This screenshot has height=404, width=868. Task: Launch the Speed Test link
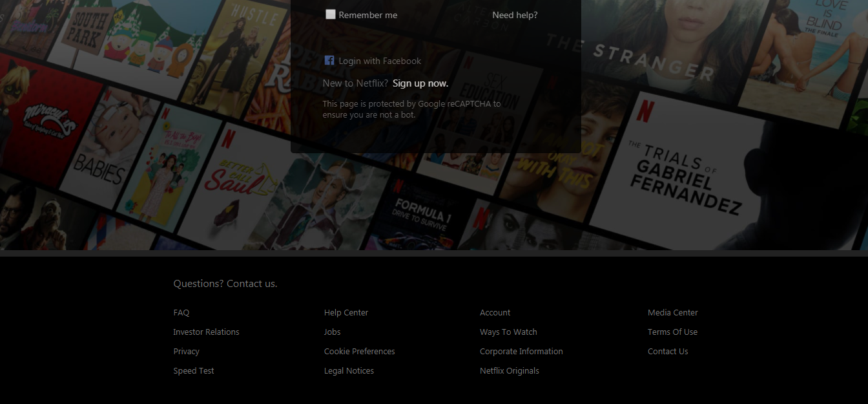point(194,371)
